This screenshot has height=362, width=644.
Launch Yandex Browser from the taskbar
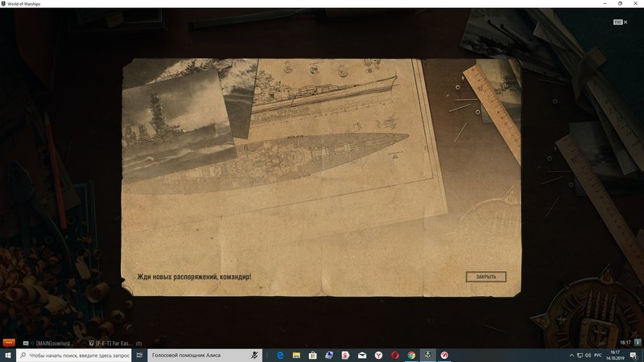378,356
